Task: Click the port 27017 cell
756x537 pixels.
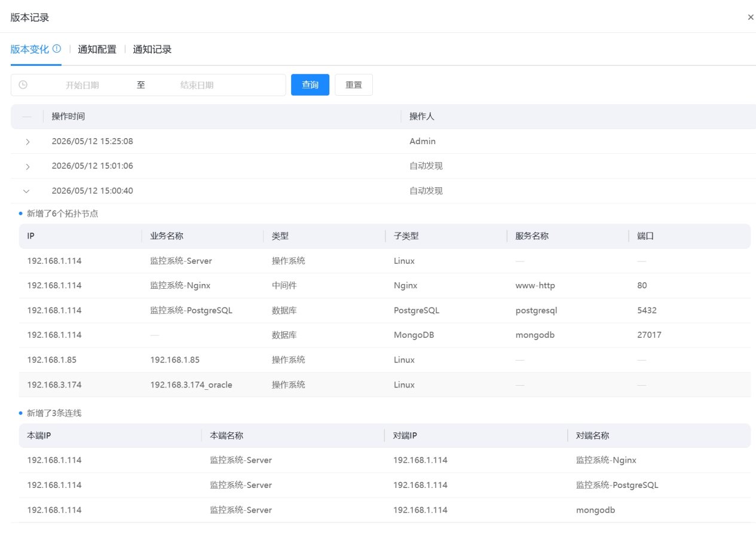Action: (650, 335)
